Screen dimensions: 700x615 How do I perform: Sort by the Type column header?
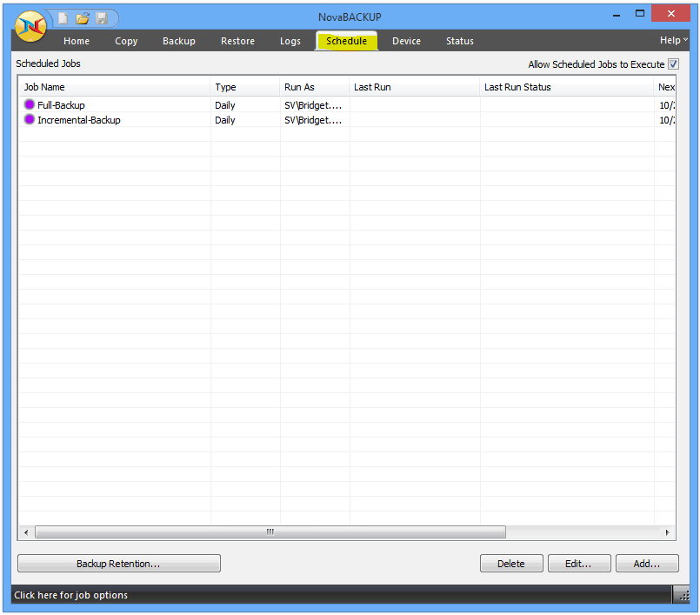pyautogui.click(x=245, y=87)
